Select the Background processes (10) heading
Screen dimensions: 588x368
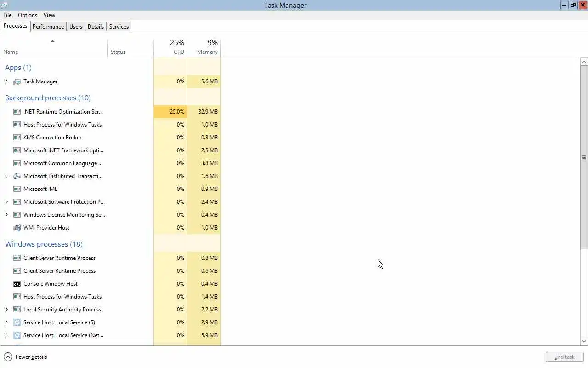pyautogui.click(x=48, y=98)
